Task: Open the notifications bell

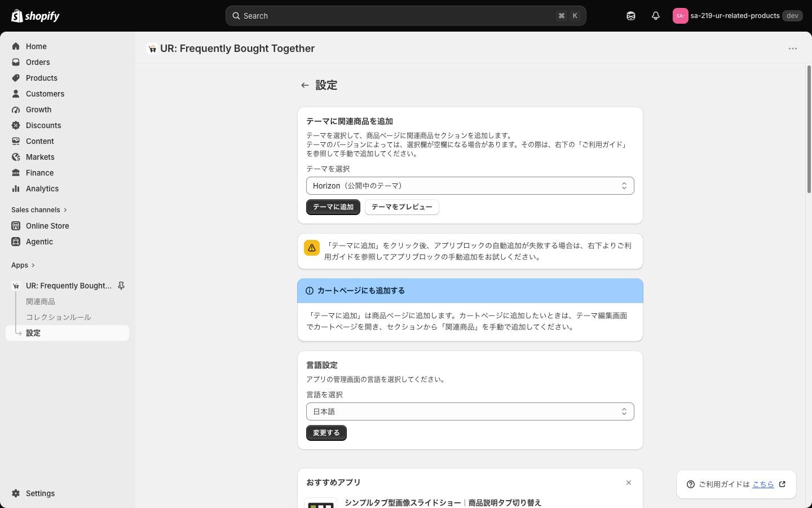Action: click(655, 16)
